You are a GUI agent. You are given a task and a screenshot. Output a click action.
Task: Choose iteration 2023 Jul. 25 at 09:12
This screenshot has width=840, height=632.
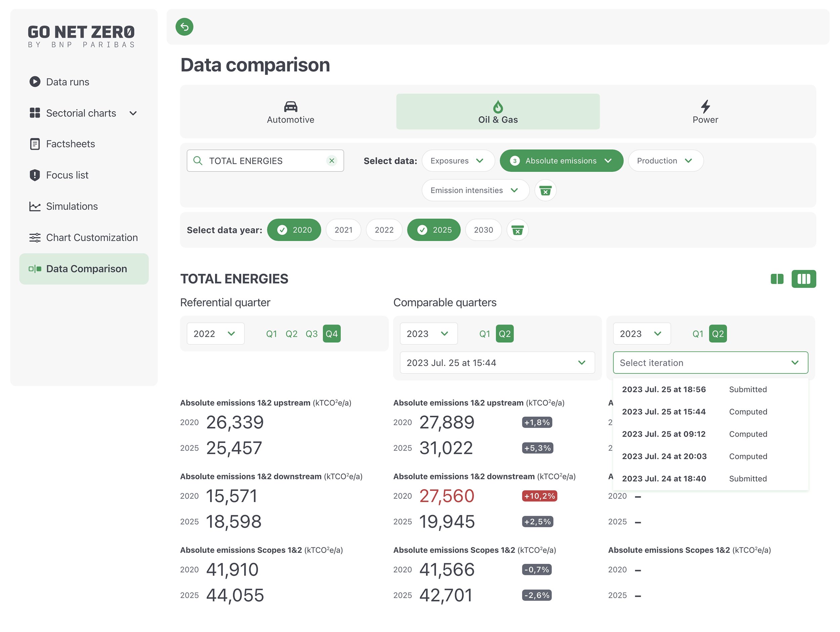710,434
